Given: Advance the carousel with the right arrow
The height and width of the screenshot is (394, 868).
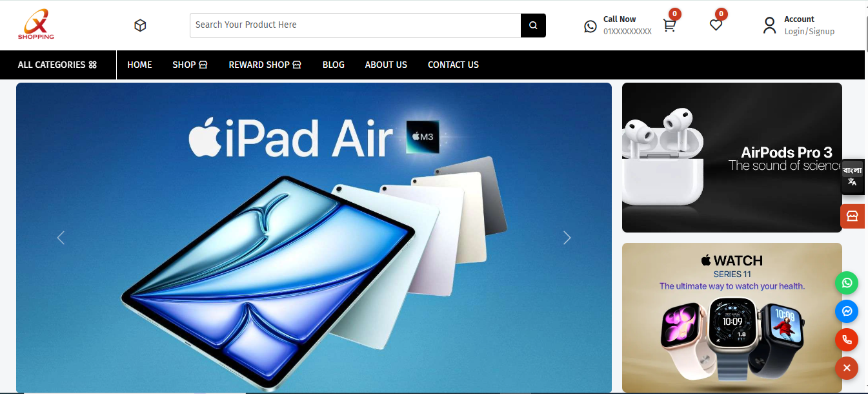Looking at the screenshot, I should point(567,238).
